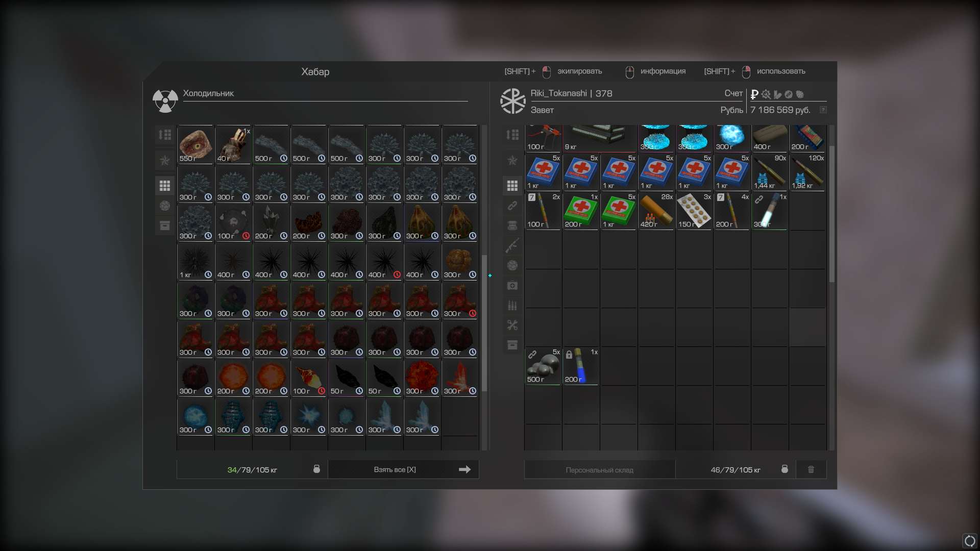The width and height of the screenshot is (980, 551).
Task: Select all-items grid filter in player inventory
Action: [x=512, y=186]
